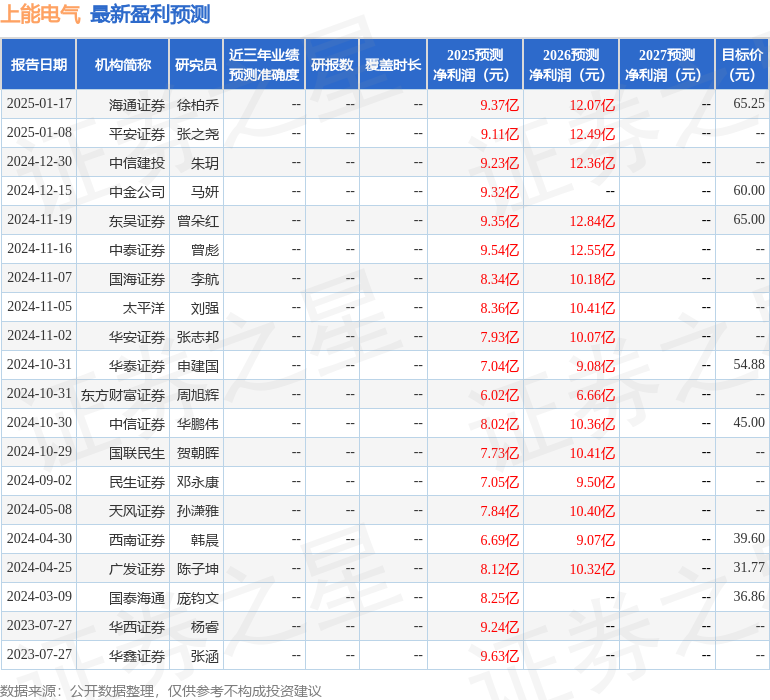The height and width of the screenshot is (700, 770).
Task: Click target price 36.86
Action: click(749, 596)
